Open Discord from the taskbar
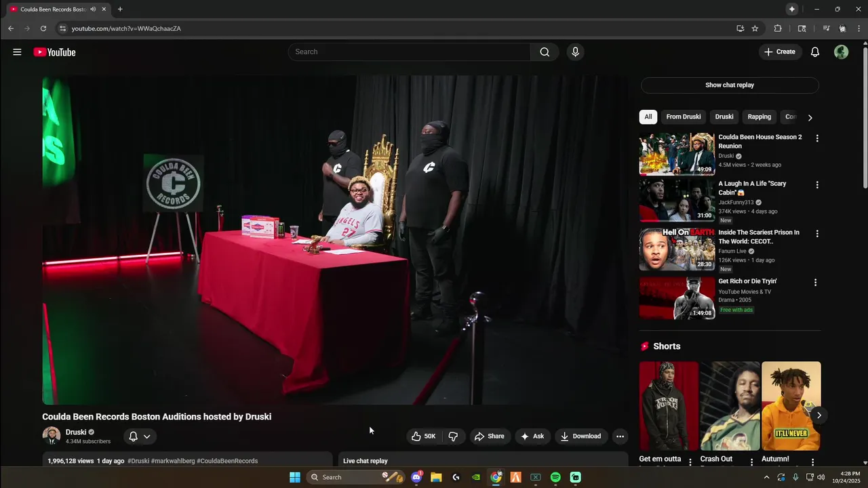 pos(416,477)
